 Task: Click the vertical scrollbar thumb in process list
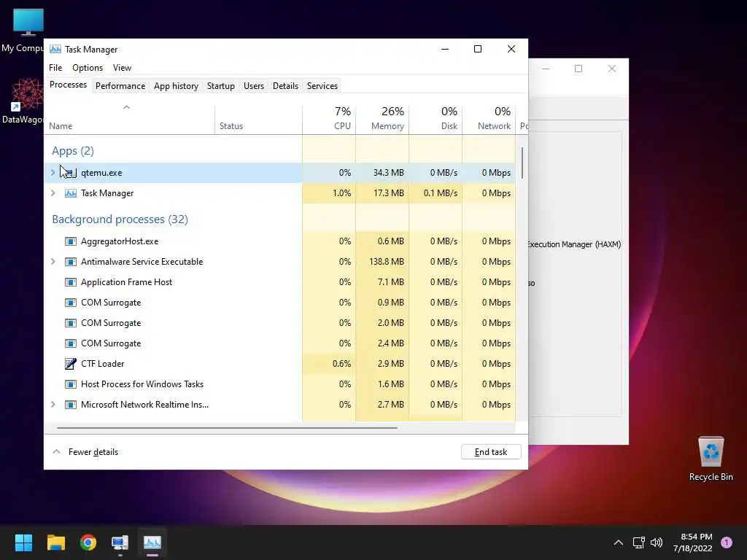click(522, 163)
